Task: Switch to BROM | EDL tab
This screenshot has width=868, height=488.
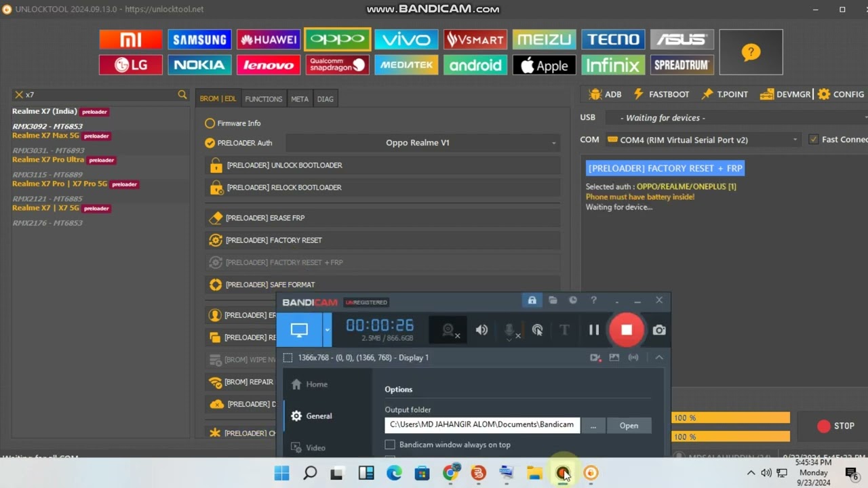Action: coord(218,99)
